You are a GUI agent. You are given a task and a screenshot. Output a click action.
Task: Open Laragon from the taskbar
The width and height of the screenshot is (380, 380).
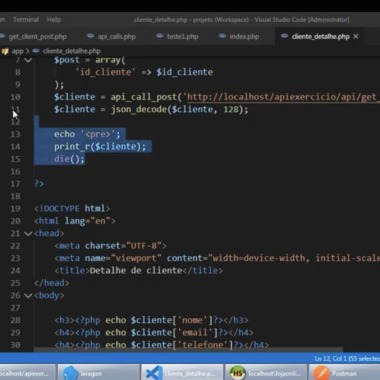tap(98, 373)
